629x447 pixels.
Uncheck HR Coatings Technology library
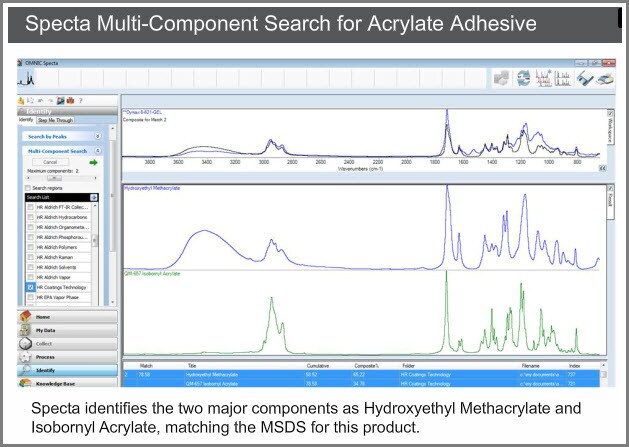coord(28,287)
